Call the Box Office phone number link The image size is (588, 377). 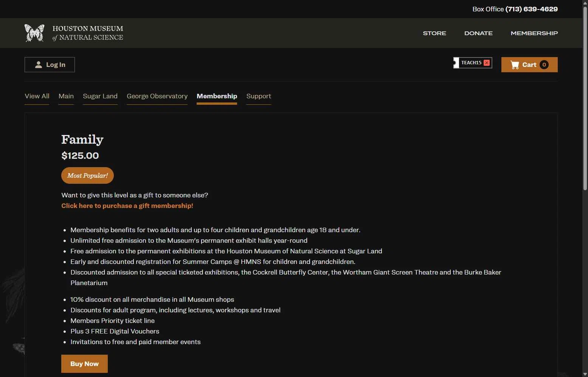pos(532,9)
